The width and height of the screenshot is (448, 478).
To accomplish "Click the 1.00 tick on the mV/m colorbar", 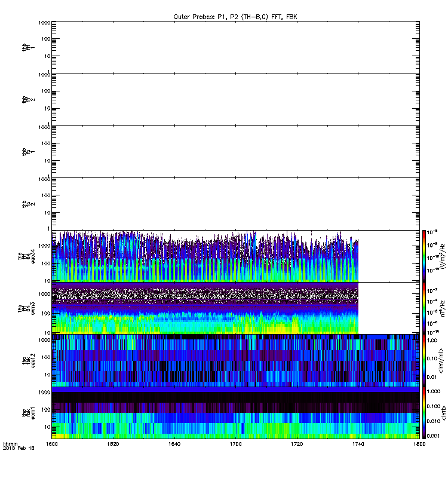I will (x=432, y=340).
